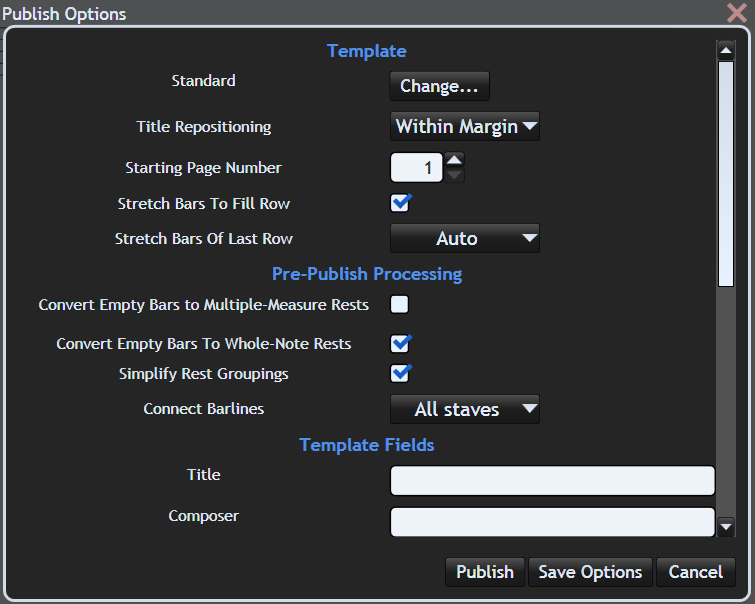Viewport: 755px width, 604px height.
Task: Click the vertical scrollbar thumb
Action: [726, 175]
